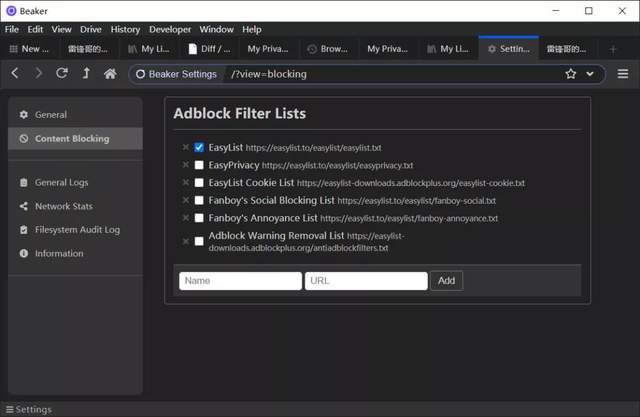
Task: Open the hamburger menu icon
Action: tap(622, 74)
